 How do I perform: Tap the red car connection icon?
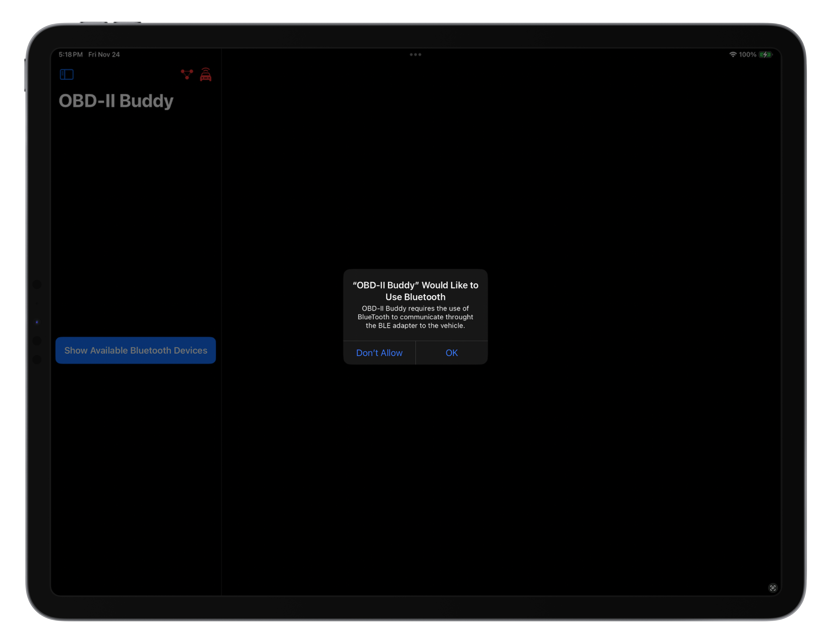coord(206,74)
